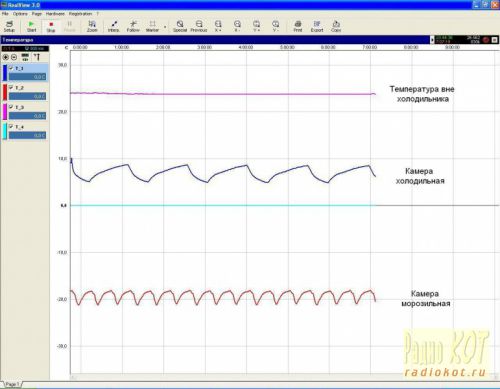Click the minus circle icon above channel list
The height and width of the screenshot is (389, 500).
[x=14, y=57]
